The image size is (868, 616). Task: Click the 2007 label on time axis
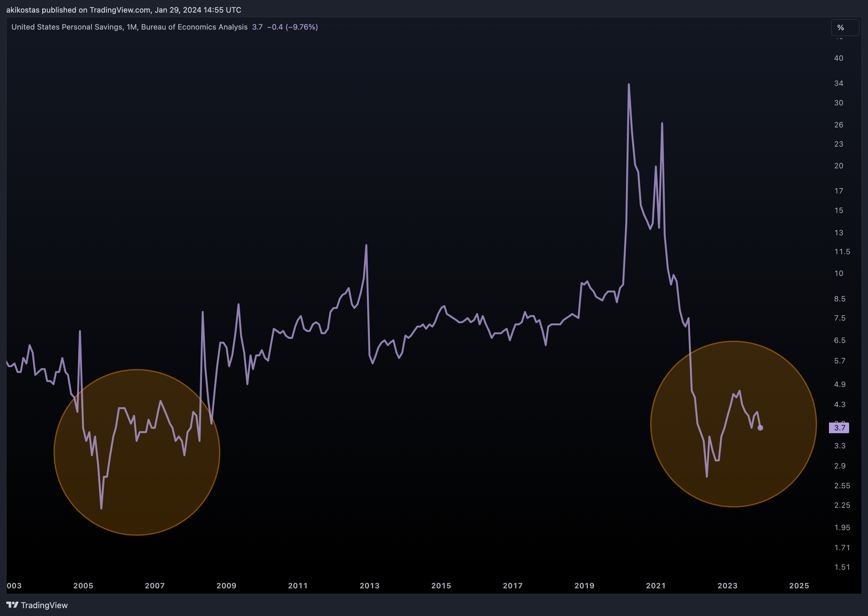tap(155, 586)
